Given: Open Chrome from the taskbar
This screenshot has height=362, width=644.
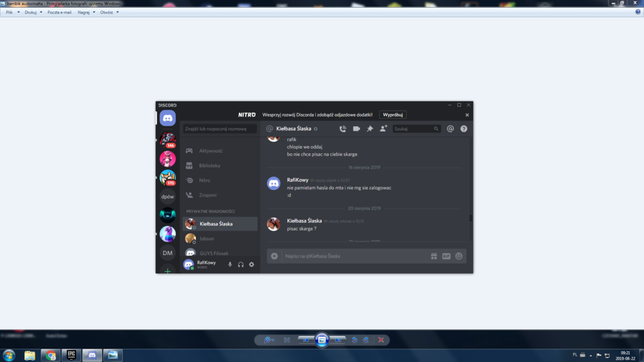Looking at the screenshot, I should [x=50, y=355].
